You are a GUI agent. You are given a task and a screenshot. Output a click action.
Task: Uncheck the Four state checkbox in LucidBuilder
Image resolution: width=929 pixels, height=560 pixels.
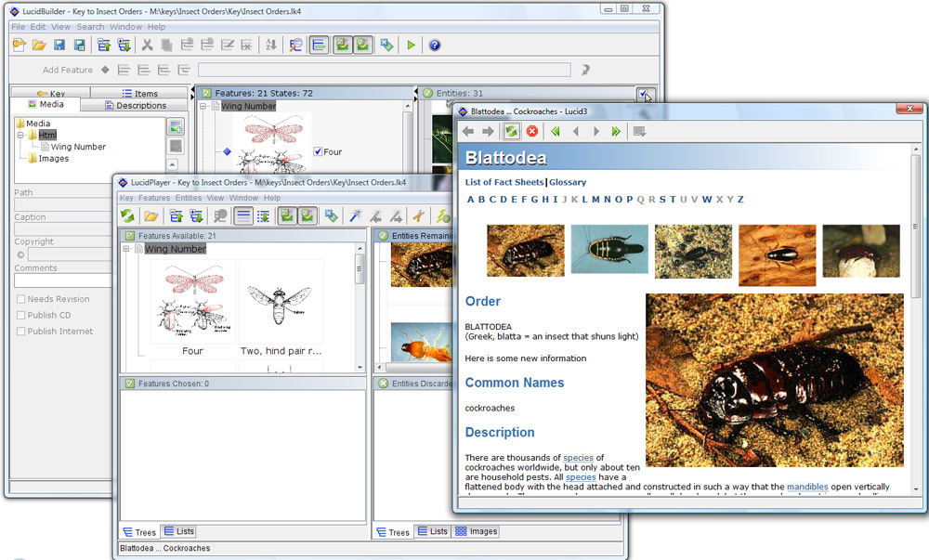click(318, 151)
